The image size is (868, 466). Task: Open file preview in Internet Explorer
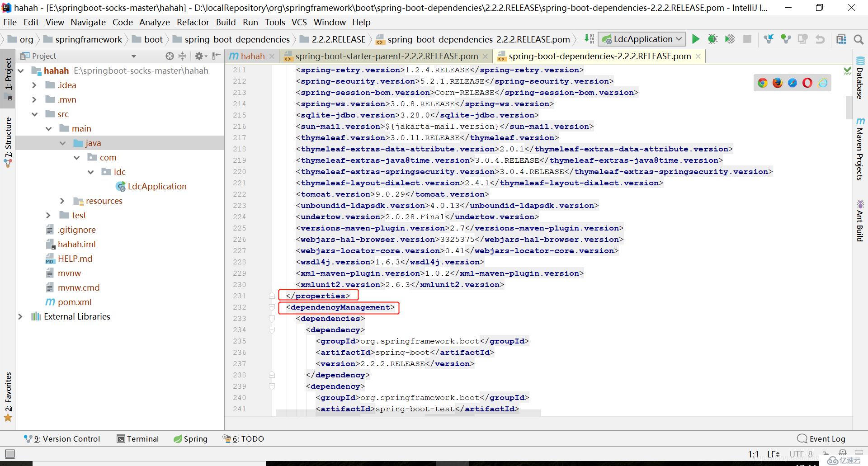pos(823,83)
